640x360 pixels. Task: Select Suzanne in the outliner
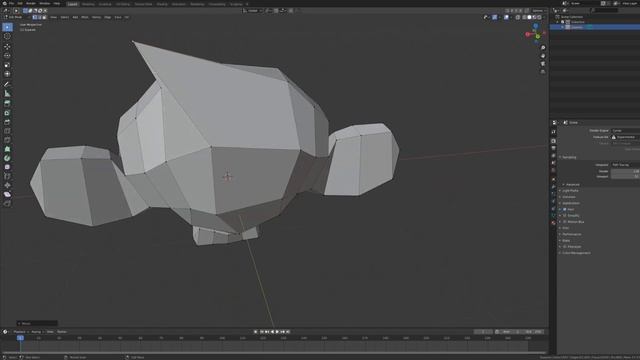(x=577, y=27)
